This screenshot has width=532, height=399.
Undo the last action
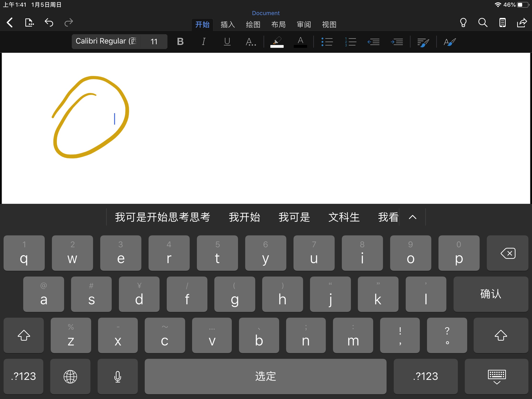pyautogui.click(x=49, y=23)
